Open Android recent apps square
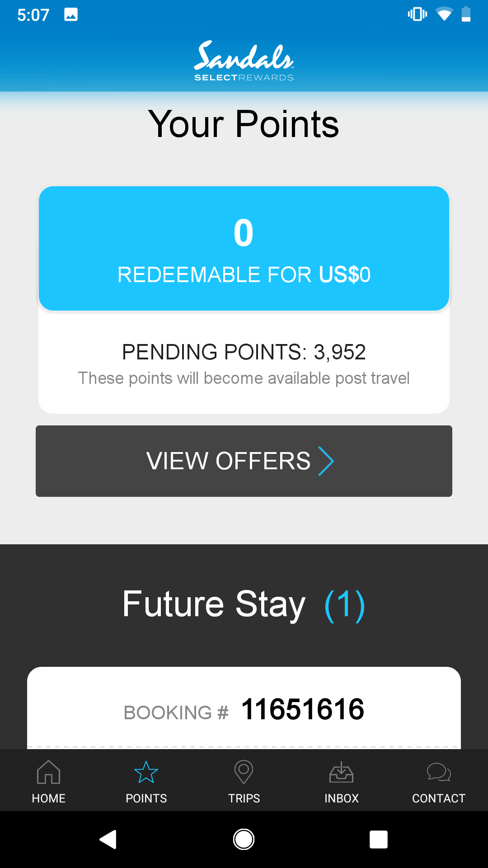488x868 pixels. coord(378,840)
